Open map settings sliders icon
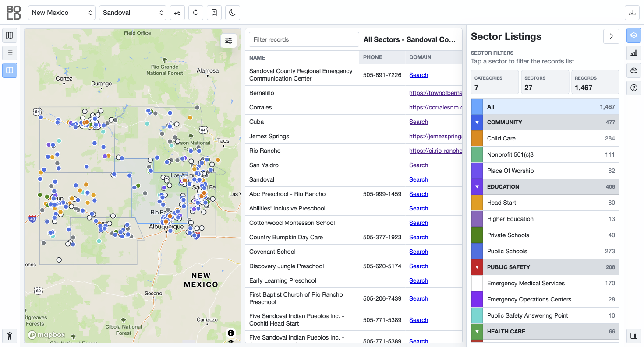The height and width of the screenshot is (347, 644). coord(229,41)
